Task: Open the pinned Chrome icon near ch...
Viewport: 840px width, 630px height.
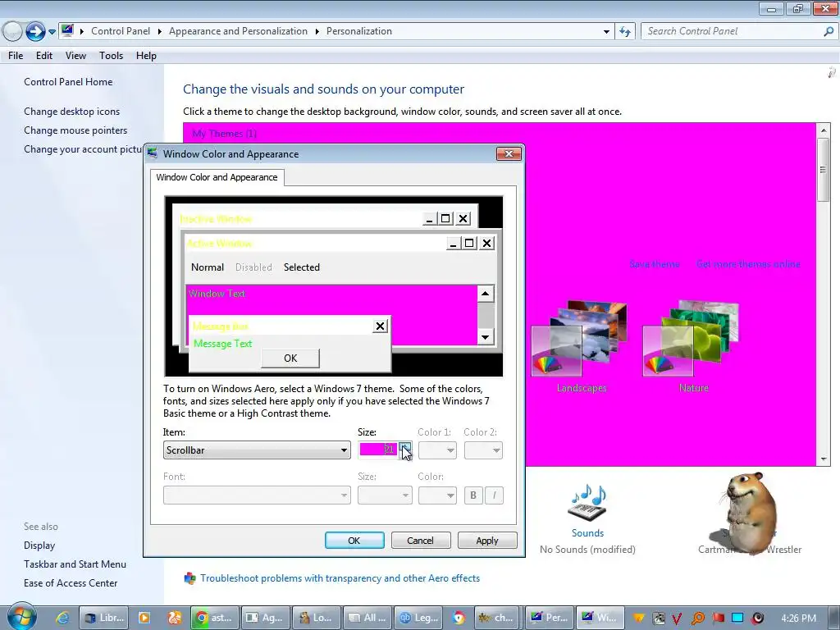Action: 458,618
